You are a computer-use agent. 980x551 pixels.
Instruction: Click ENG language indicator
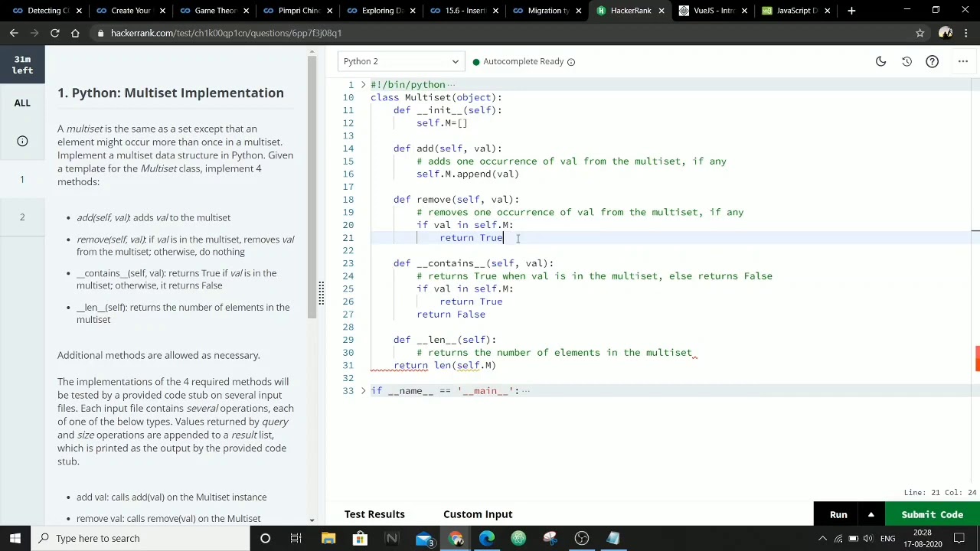(888, 538)
